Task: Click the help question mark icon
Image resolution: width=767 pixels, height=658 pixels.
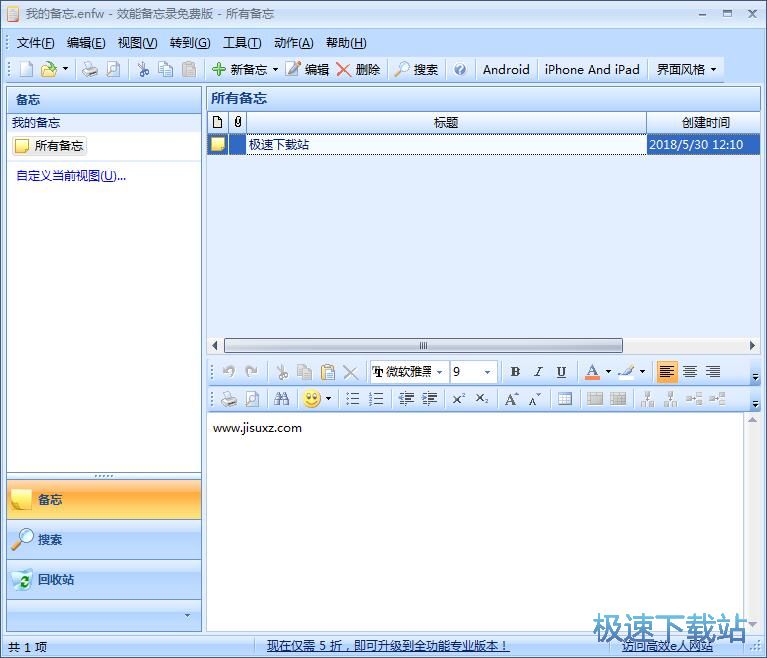Action: [459, 69]
